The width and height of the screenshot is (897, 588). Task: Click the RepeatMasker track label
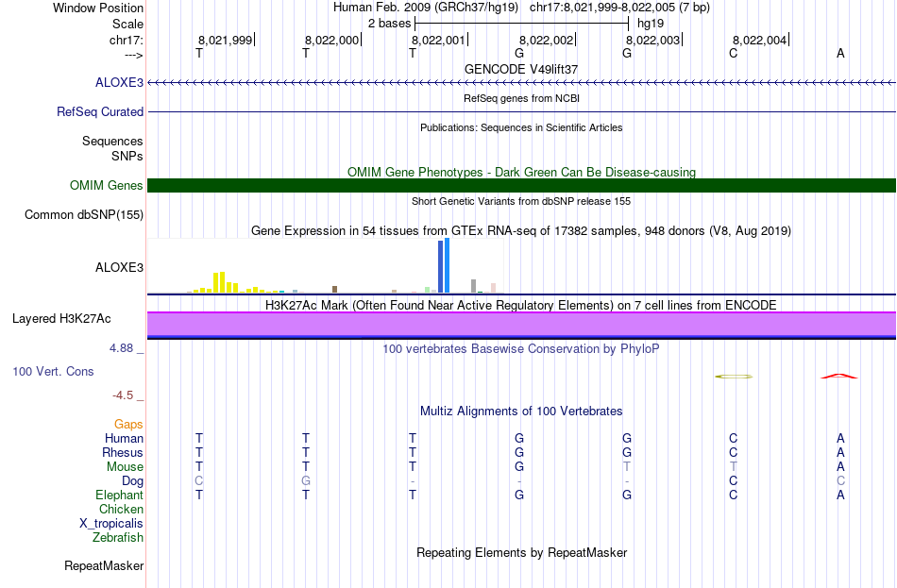104,565
